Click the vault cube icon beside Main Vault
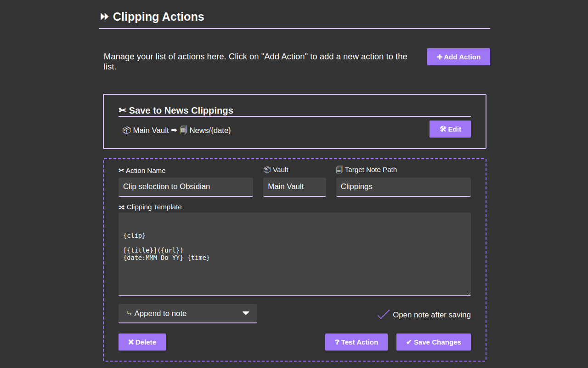This screenshot has width=588, height=368. pyautogui.click(x=126, y=131)
